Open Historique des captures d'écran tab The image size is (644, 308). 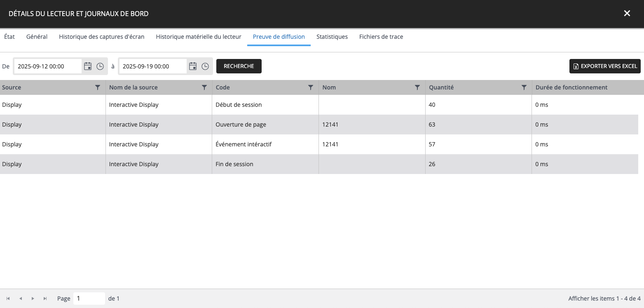click(x=101, y=37)
